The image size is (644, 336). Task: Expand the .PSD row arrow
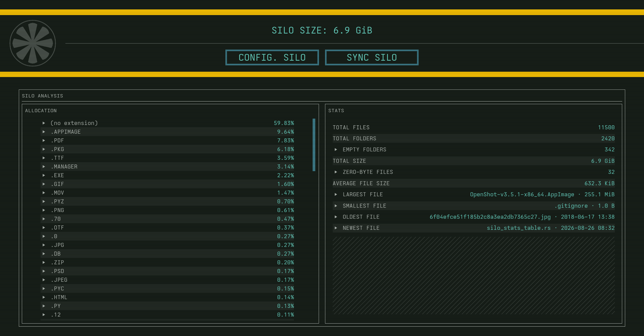click(44, 271)
